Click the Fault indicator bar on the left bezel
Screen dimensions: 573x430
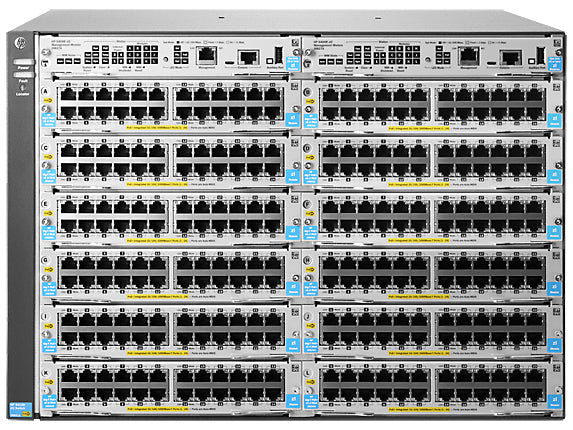point(23,75)
